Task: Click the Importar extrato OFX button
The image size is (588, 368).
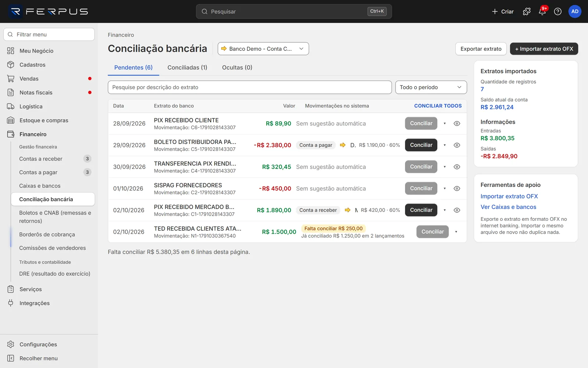Action: point(544,49)
